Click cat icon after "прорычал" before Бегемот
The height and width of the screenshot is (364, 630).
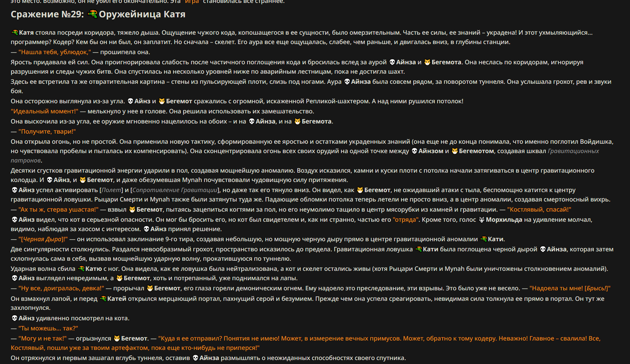tap(150, 288)
